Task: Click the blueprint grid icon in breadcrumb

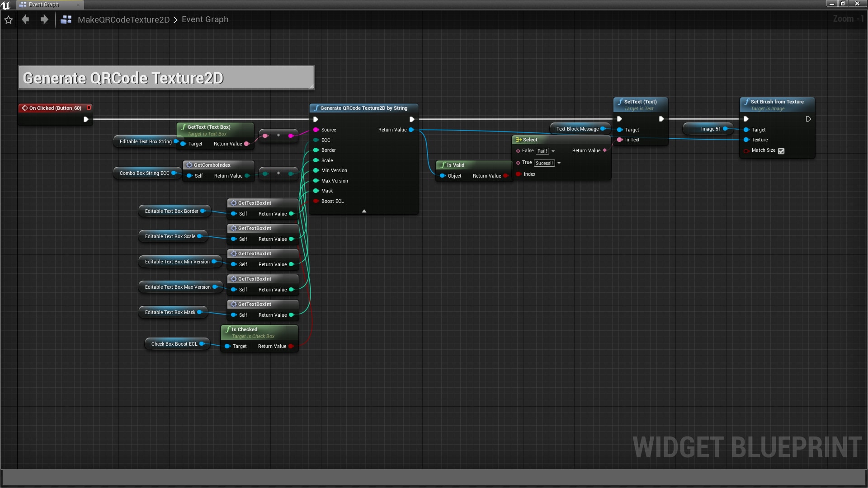Action: [x=66, y=19]
